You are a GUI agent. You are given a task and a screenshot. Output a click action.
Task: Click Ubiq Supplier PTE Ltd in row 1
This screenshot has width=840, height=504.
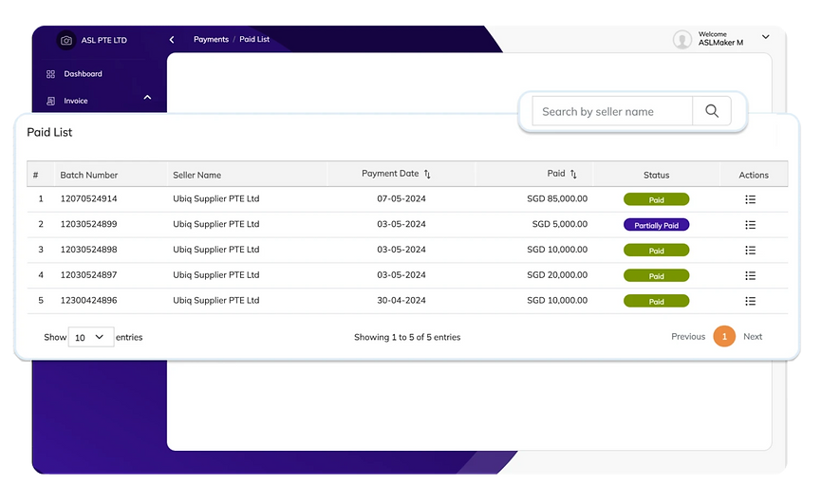215,198
